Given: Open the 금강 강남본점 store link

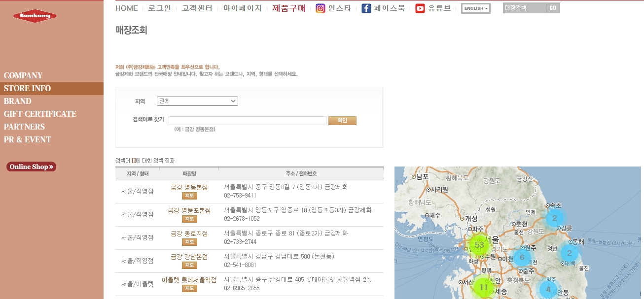Looking at the screenshot, I should tap(189, 257).
